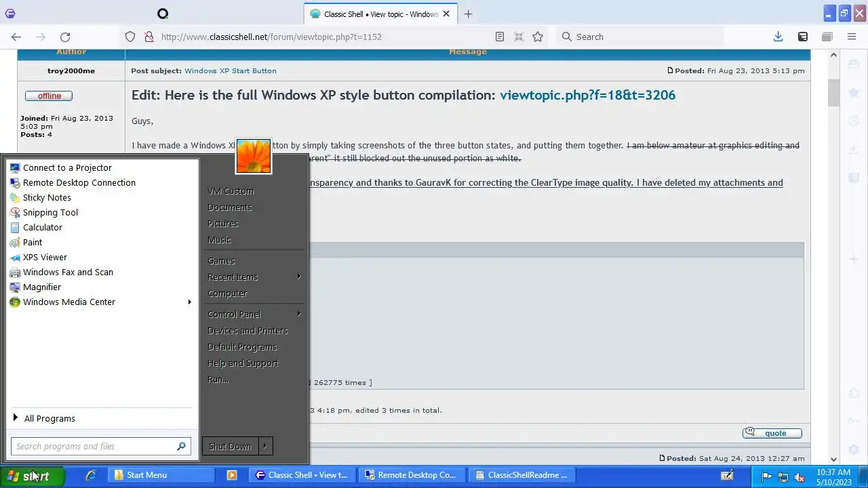Image resolution: width=868 pixels, height=488 pixels.
Task: Open VM Custom user folder
Action: click(x=254, y=191)
